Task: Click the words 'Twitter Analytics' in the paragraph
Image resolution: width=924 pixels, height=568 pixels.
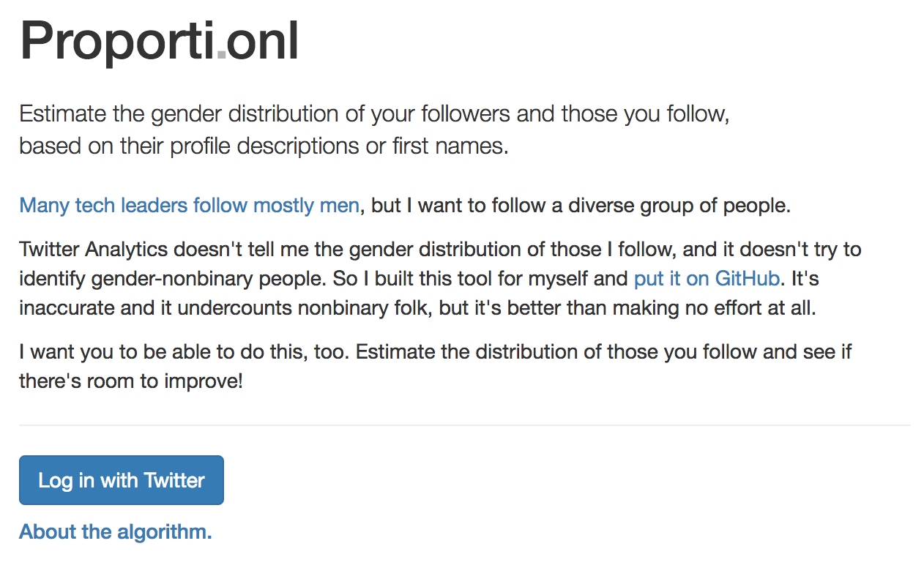Action: (x=95, y=250)
